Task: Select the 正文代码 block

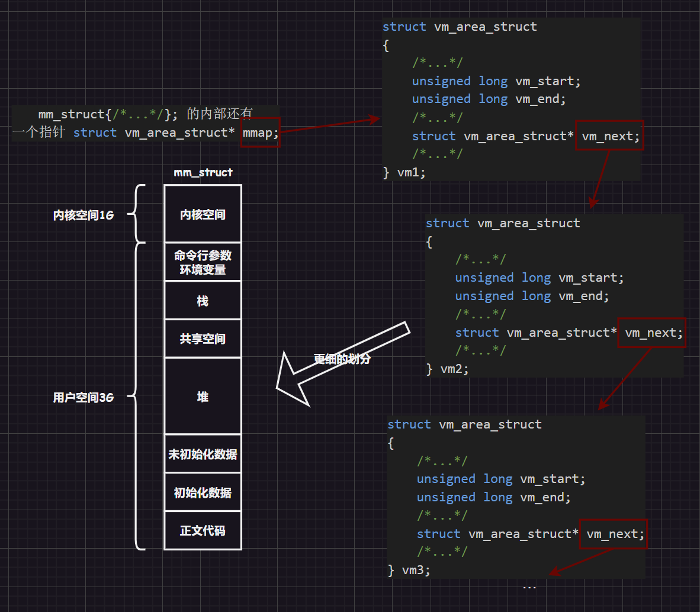Action: [203, 531]
